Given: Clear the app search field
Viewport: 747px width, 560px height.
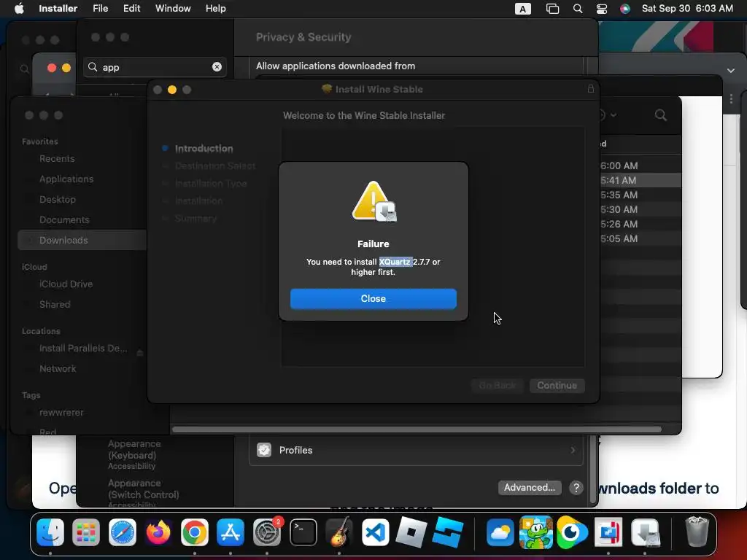Looking at the screenshot, I should (217, 66).
